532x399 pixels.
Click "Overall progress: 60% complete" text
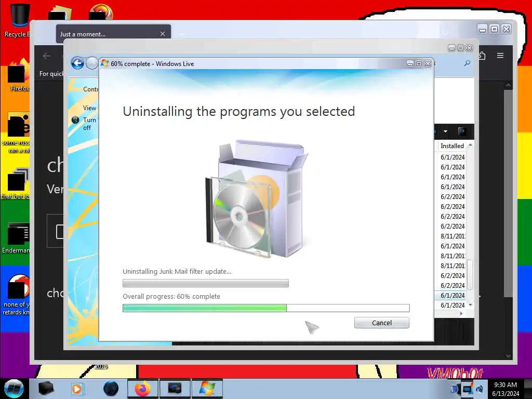tap(171, 296)
